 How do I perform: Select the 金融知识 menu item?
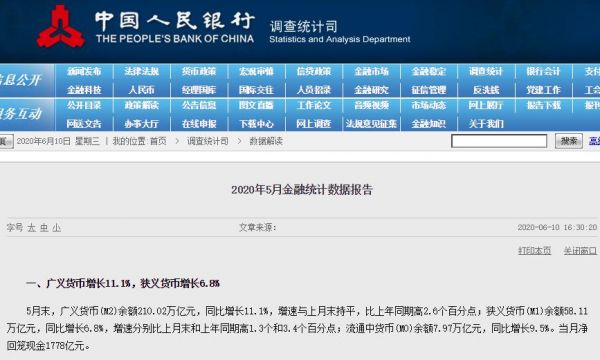pyautogui.click(x=429, y=124)
